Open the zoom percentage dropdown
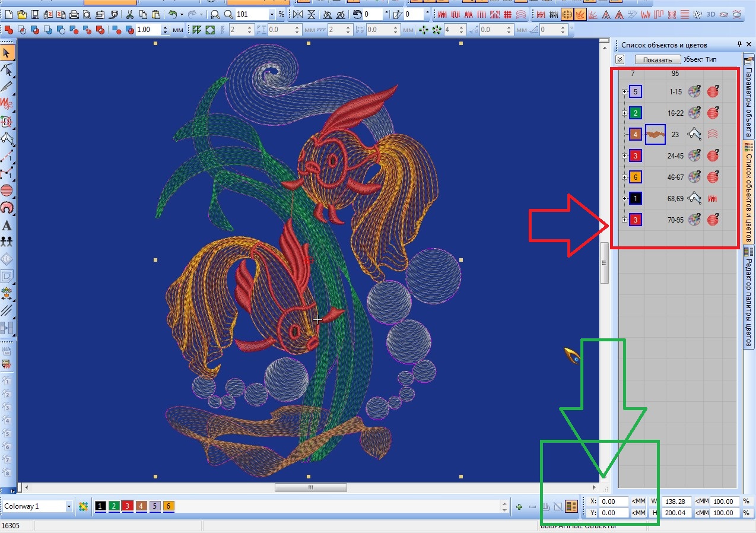The width and height of the screenshot is (756, 533). [272, 14]
